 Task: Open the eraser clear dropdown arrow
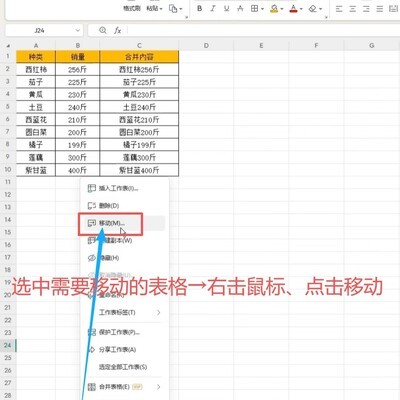pyautogui.click(x=320, y=9)
